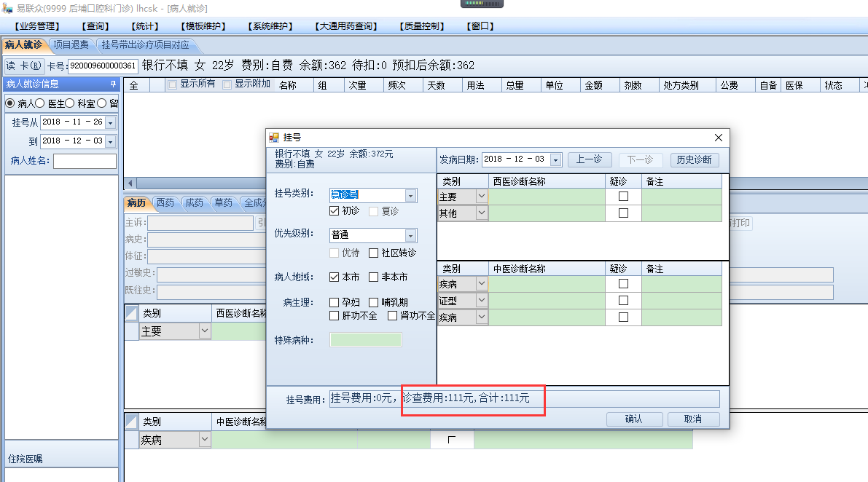868x482 pixels.
Task: Open the 查询 menu
Action: (95, 26)
